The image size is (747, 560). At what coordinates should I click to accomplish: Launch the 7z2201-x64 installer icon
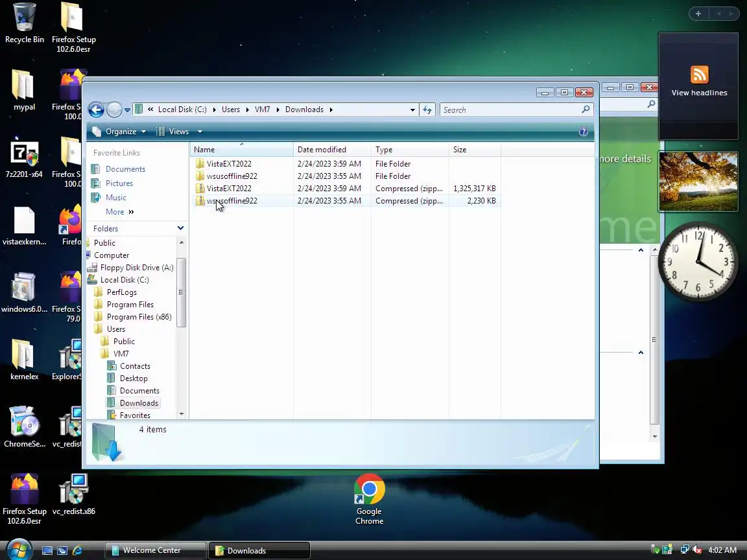point(24,158)
